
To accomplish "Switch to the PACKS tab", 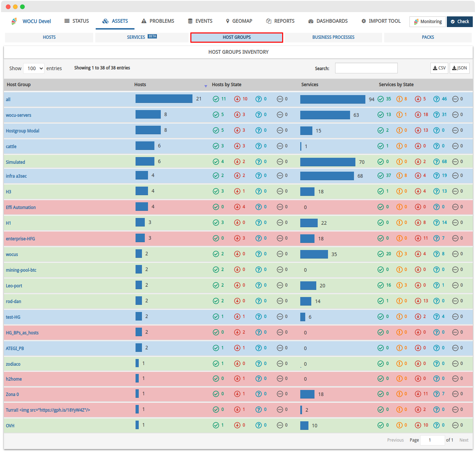I will pyautogui.click(x=428, y=37).
